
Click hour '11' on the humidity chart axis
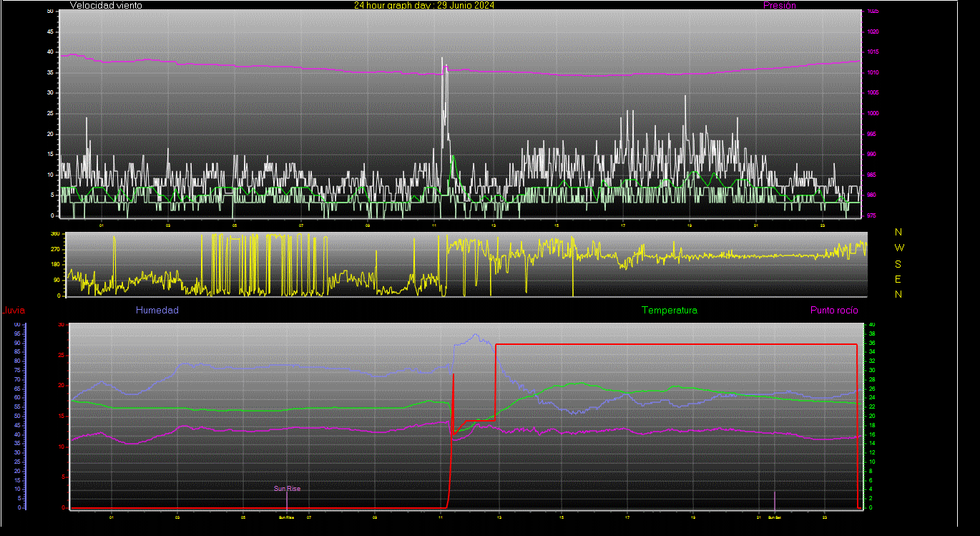click(441, 517)
